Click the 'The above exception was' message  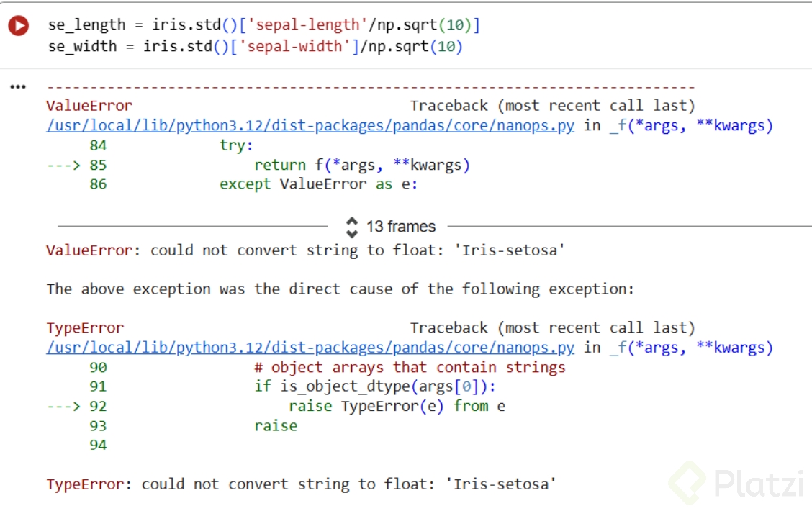pyautogui.click(x=340, y=289)
